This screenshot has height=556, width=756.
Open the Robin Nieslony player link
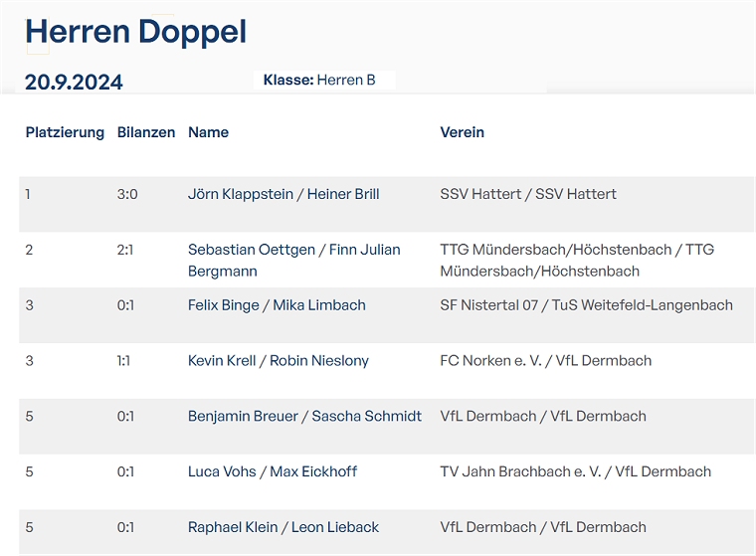pos(318,361)
